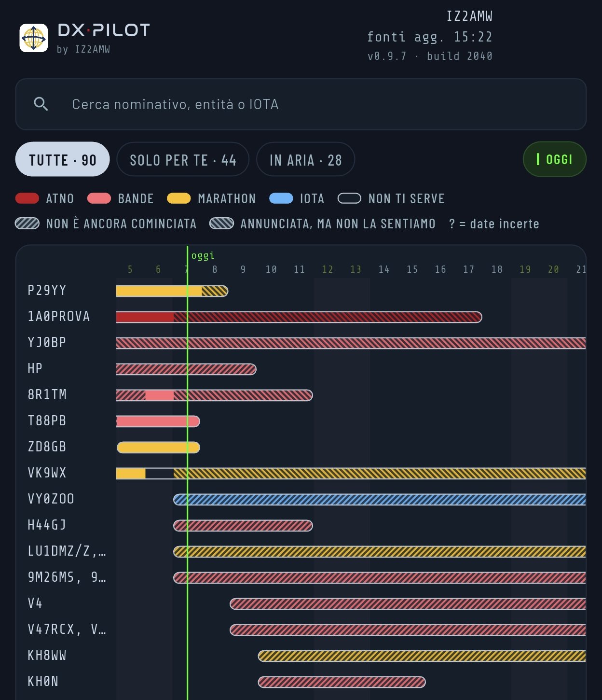Click the T88PB row label
The width and height of the screenshot is (602, 700).
[47, 421]
